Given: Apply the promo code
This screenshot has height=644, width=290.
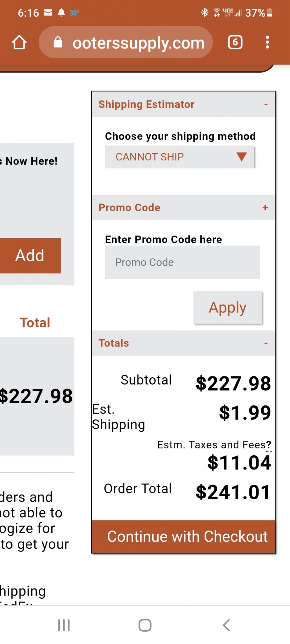Looking at the screenshot, I should pos(228,308).
